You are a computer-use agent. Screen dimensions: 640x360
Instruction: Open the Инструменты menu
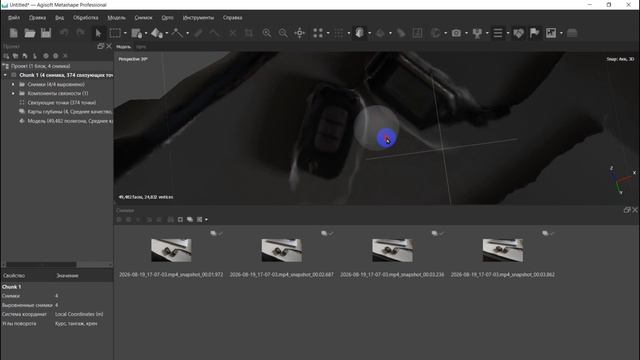pos(198,18)
